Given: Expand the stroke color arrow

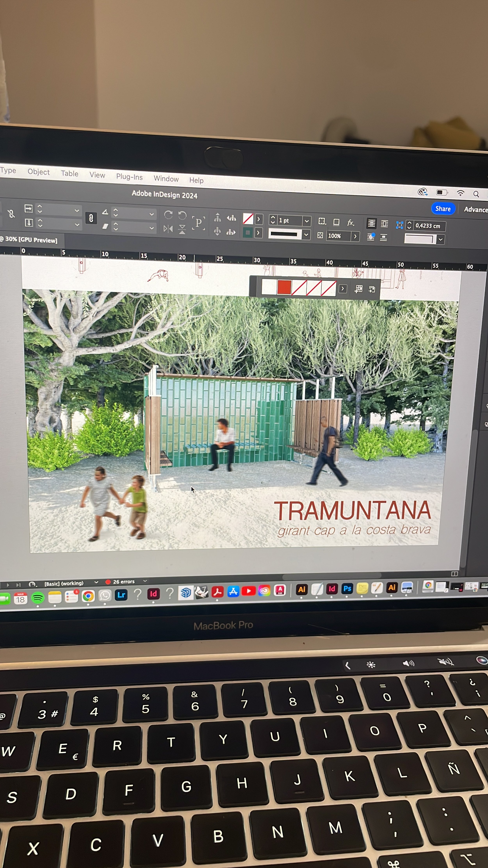Looking at the screenshot, I should pyautogui.click(x=259, y=233).
